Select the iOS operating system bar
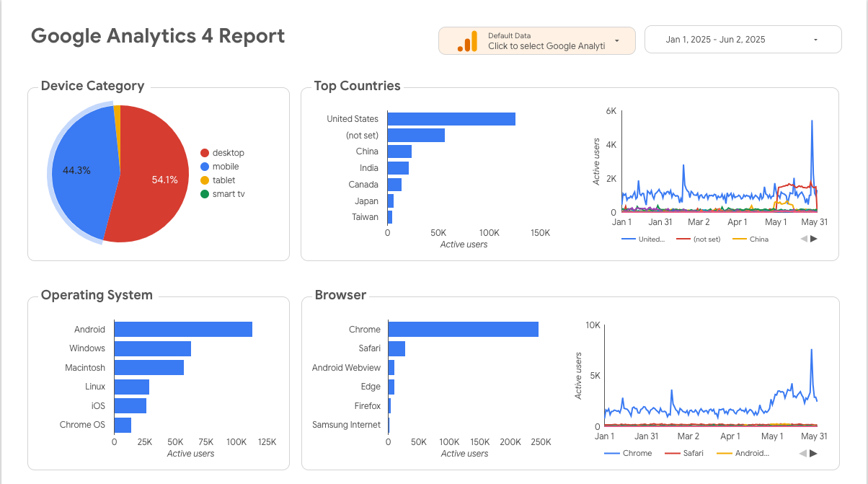The image size is (868, 484). click(x=130, y=405)
